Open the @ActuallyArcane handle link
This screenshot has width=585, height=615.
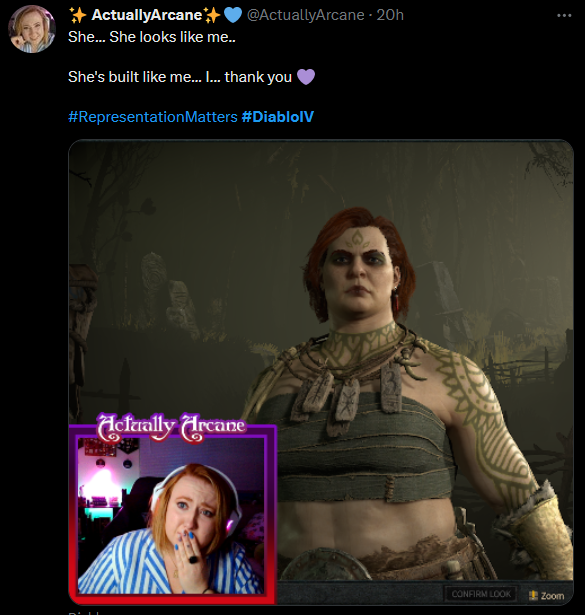pyautogui.click(x=305, y=15)
